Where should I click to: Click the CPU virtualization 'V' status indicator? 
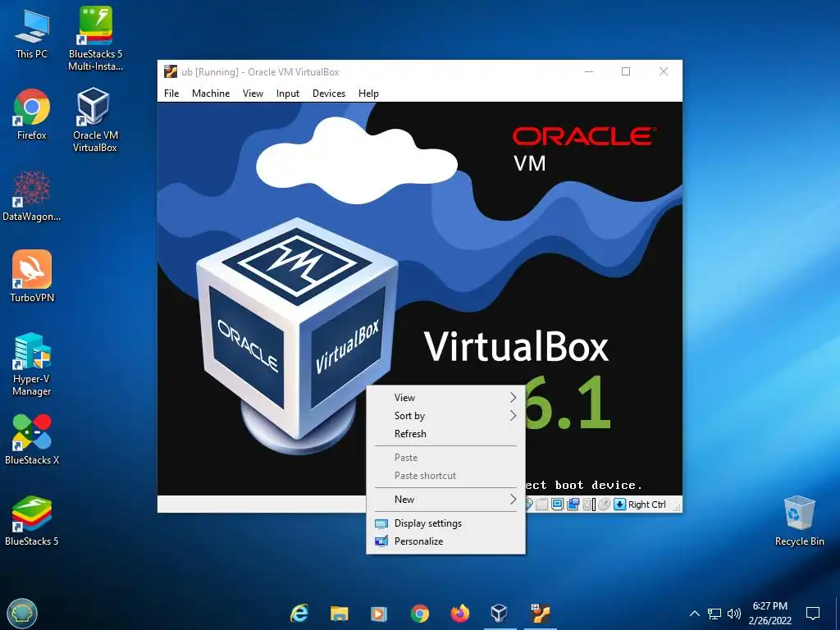[x=587, y=504]
